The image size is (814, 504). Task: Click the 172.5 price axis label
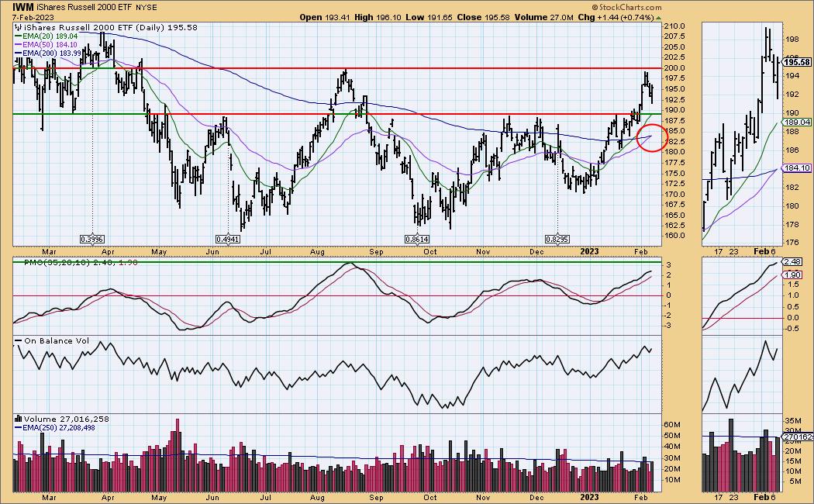click(674, 184)
